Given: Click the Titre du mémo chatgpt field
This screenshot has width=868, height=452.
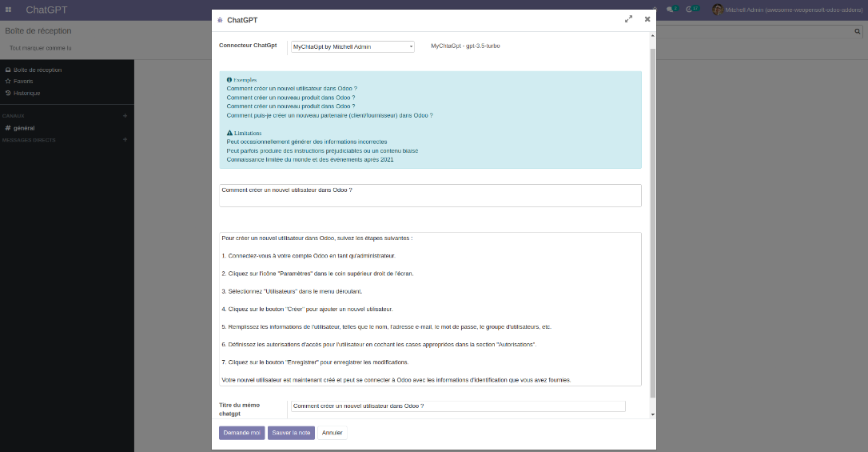Looking at the screenshot, I should click(458, 406).
